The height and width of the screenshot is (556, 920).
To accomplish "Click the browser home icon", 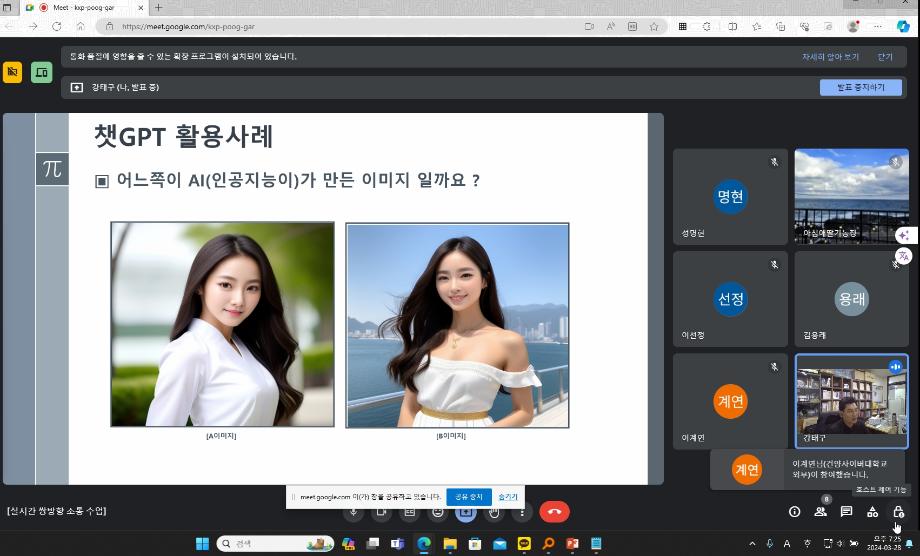I will click(81, 26).
